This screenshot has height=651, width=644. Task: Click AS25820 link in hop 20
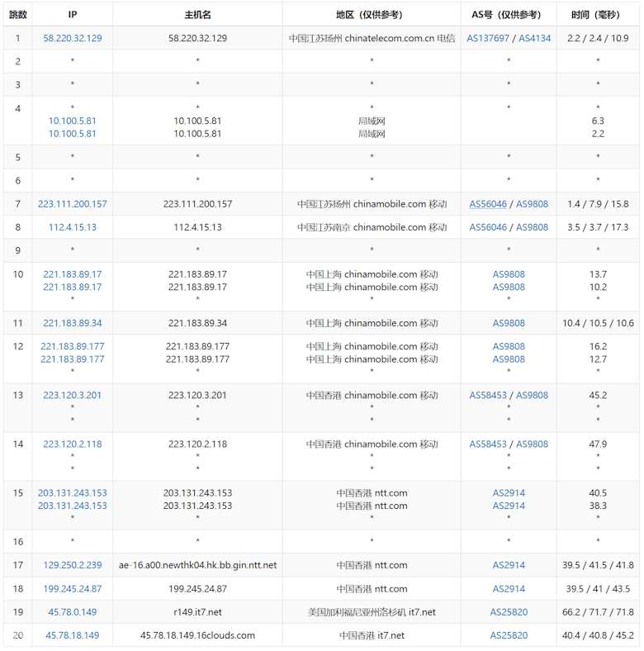pos(509,635)
